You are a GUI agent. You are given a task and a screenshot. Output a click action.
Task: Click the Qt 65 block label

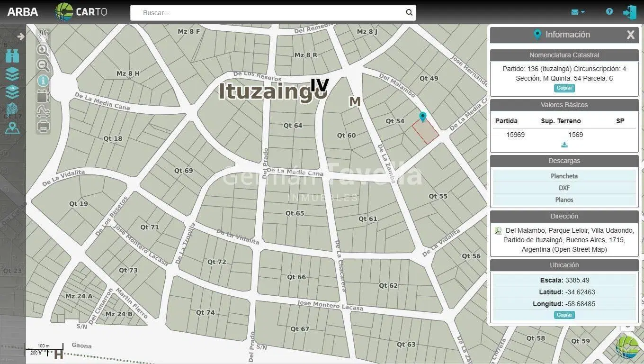pyautogui.click(x=295, y=213)
